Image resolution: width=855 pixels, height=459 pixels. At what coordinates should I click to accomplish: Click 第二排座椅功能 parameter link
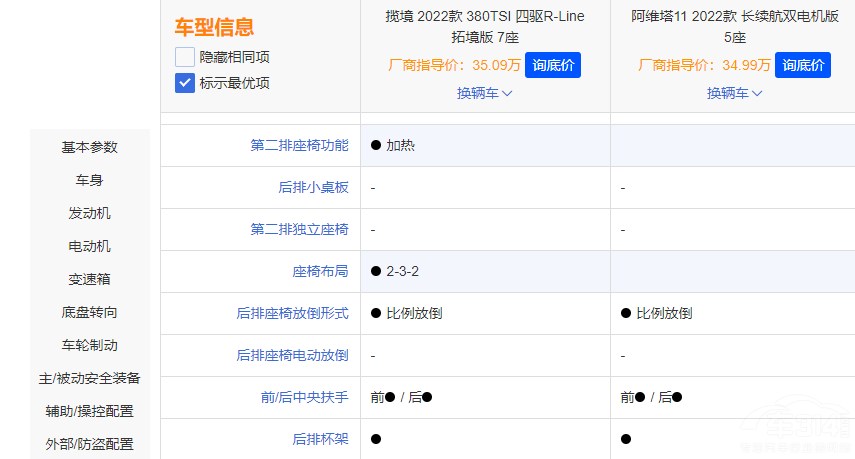coord(299,145)
